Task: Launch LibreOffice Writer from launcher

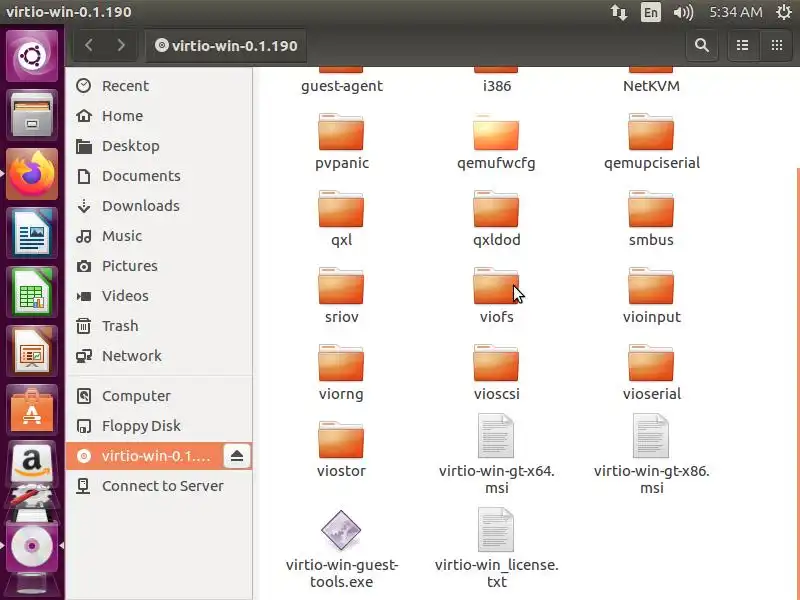Action: click(32, 233)
